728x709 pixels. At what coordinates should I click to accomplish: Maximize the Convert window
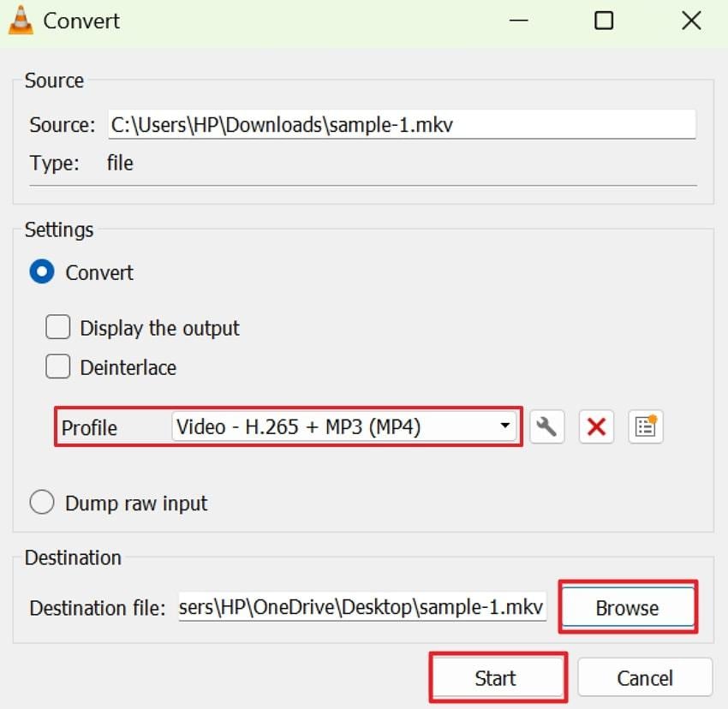click(x=605, y=20)
